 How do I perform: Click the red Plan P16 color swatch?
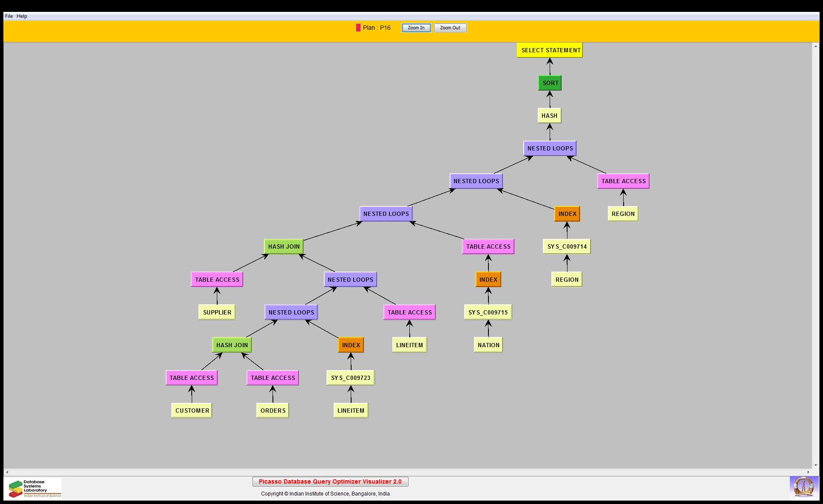click(x=358, y=28)
